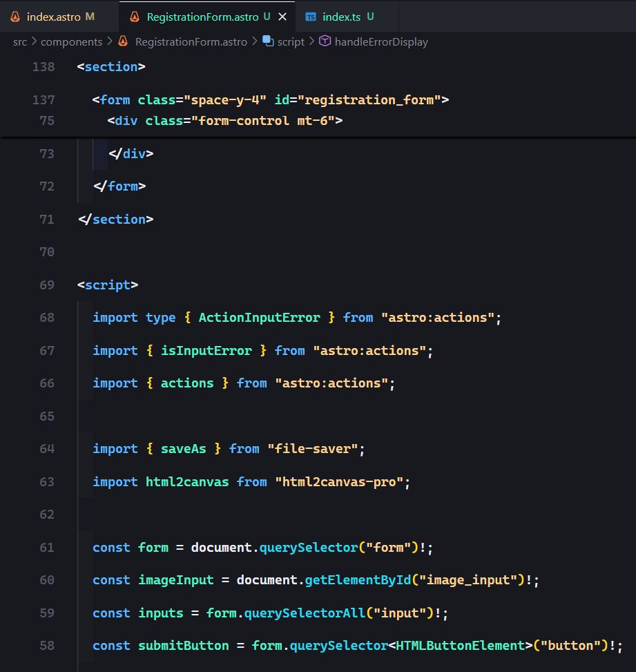Click the Astro icon in the breadcrumb
The height and width of the screenshot is (672, 636).
click(x=123, y=41)
